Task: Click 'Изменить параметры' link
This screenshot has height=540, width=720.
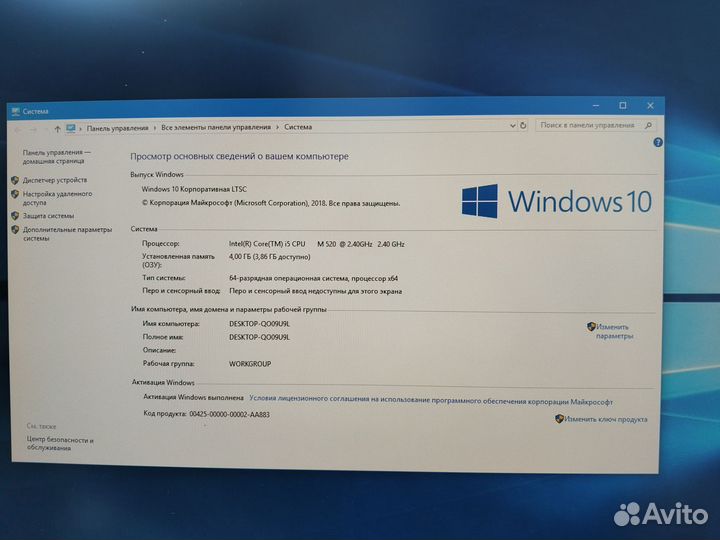Action: coord(614,331)
